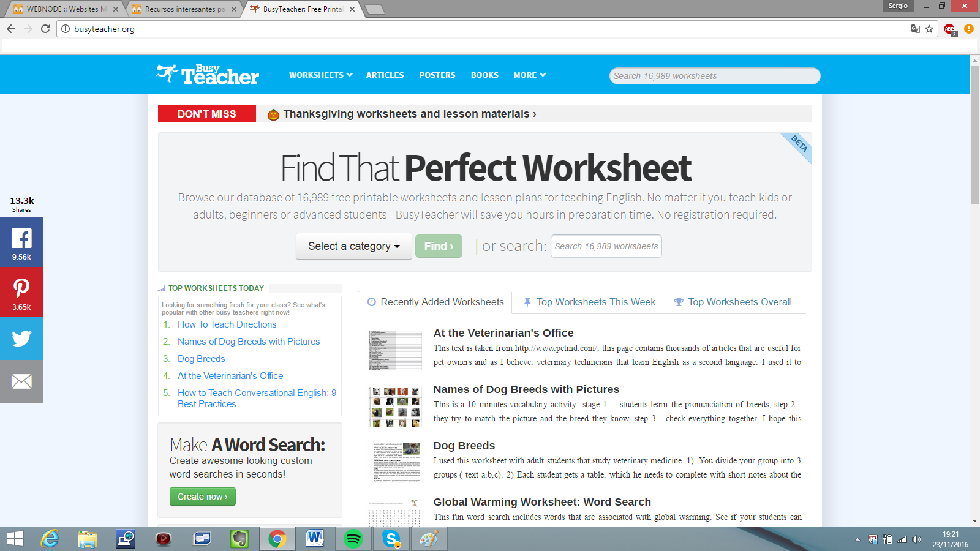Expand the Worksheets navigation dropdown
Viewport: 980px width, 551px height.
pos(320,75)
